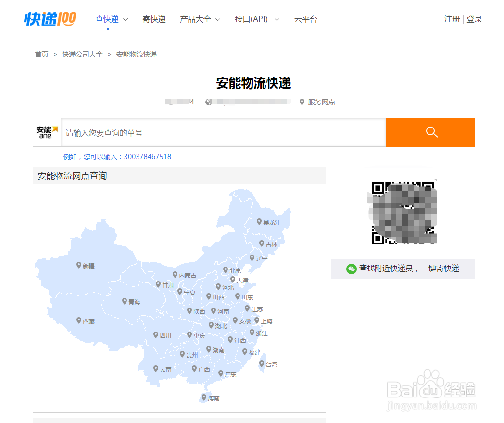
Task: Click the 安能物流网点查询 panel heading
Action: pyautogui.click(x=72, y=176)
